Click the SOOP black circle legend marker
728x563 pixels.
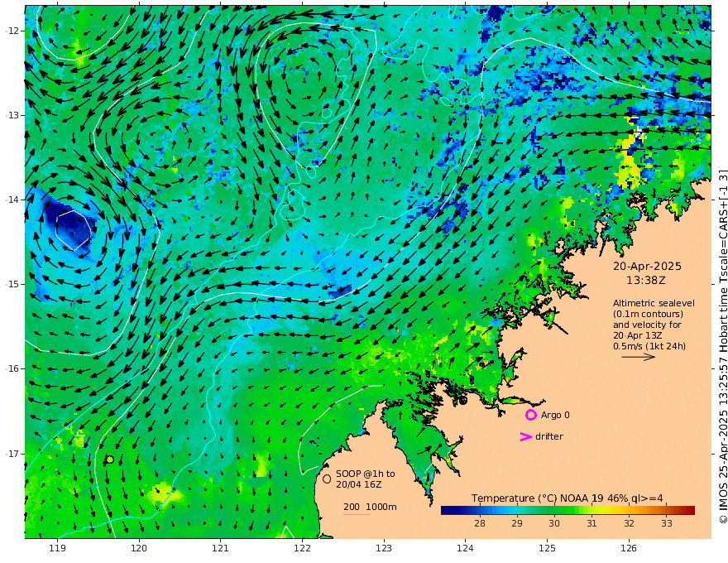coord(327,479)
